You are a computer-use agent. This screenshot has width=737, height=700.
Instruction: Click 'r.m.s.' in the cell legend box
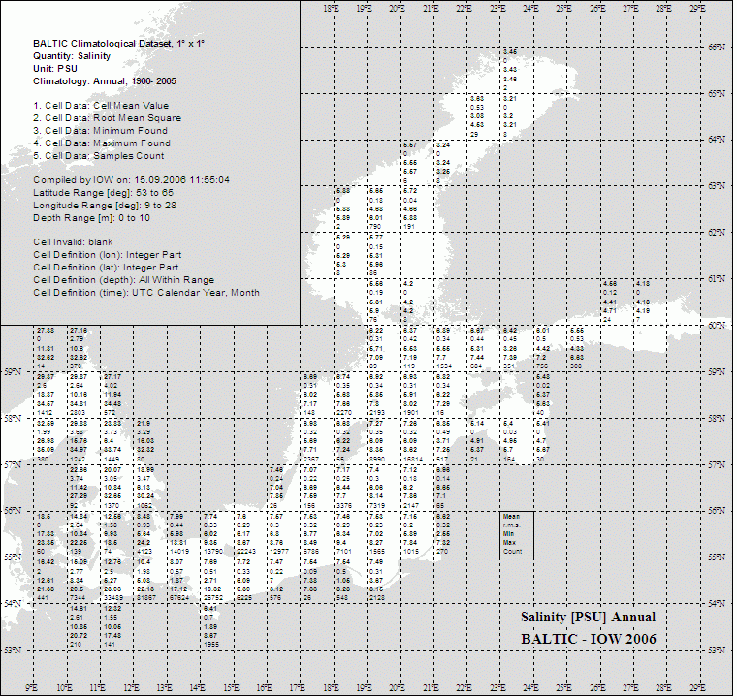(511, 525)
